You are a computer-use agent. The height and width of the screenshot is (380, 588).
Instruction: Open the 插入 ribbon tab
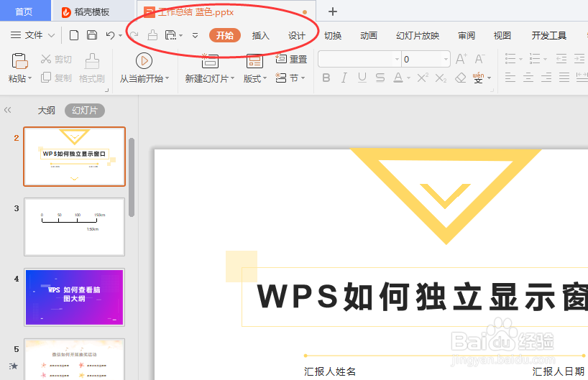coord(261,36)
